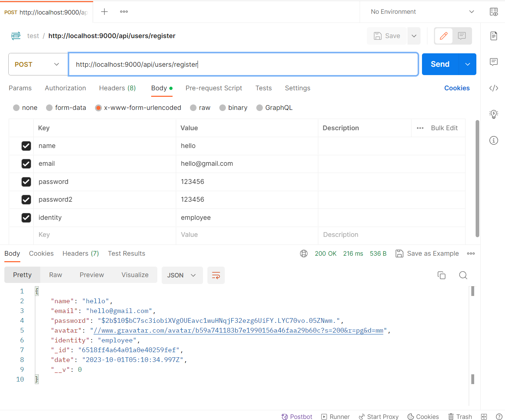Screen dimensions: 505x420
Task: Uncheck the password2 row checkbox
Action: point(26,199)
